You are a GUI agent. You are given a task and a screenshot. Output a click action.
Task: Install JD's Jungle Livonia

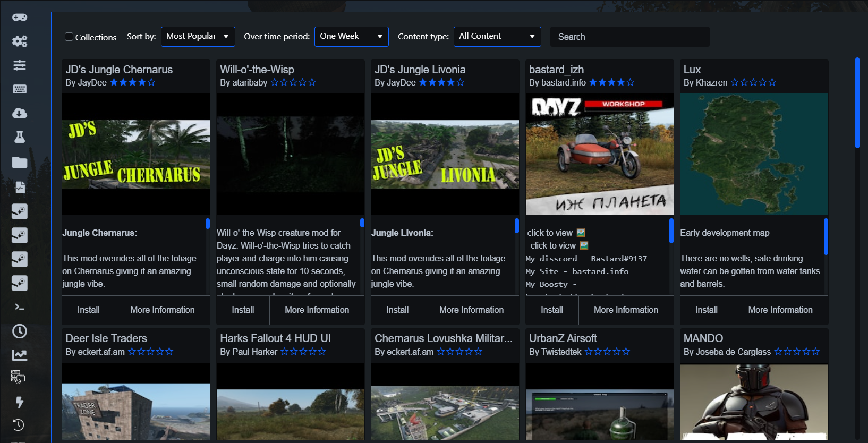tap(397, 310)
